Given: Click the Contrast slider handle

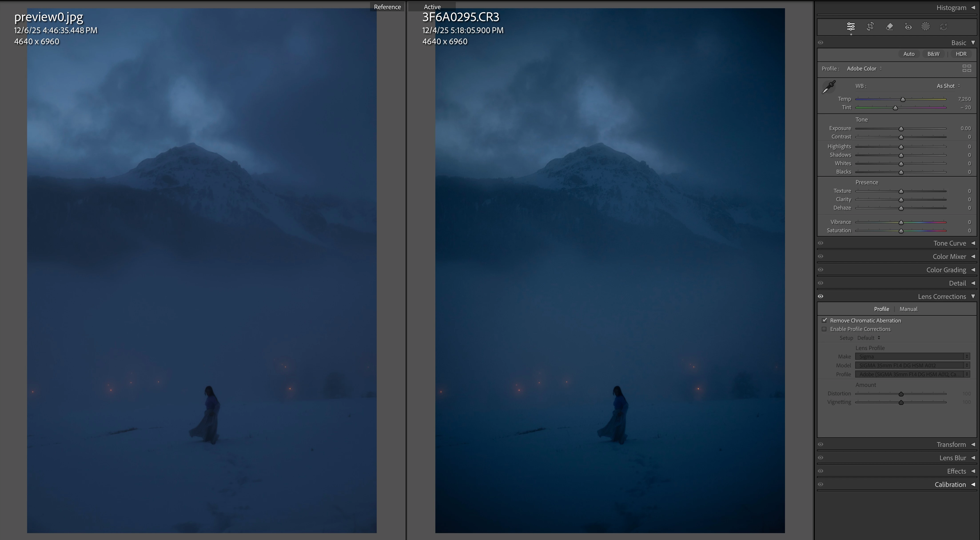Looking at the screenshot, I should click(901, 137).
